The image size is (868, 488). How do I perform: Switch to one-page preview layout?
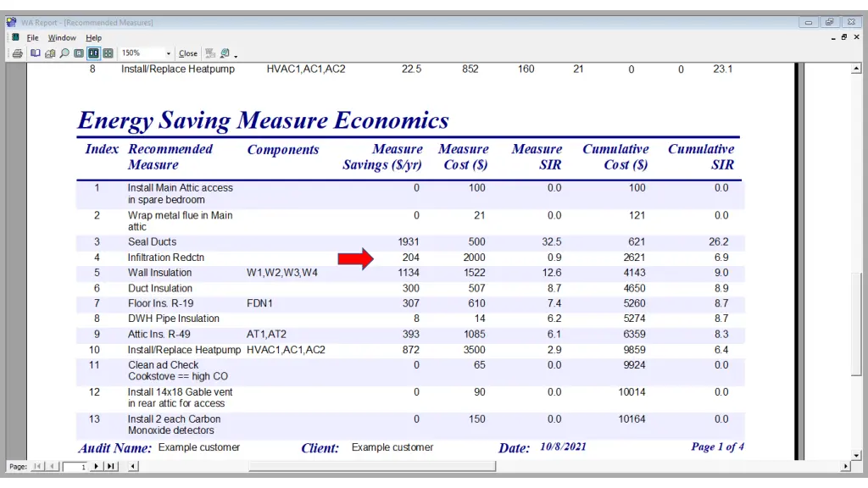click(x=79, y=53)
